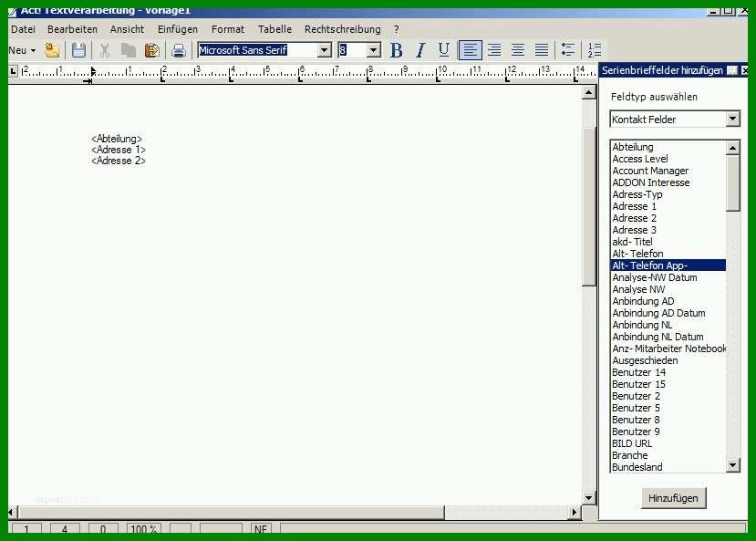Click the <Adresse 2> merge field in document
Image resolution: width=756 pixels, height=541 pixels.
tap(119, 161)
